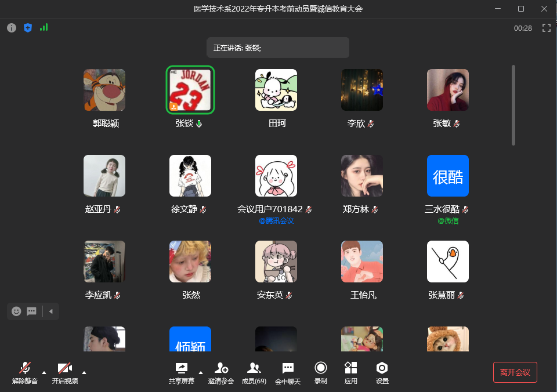This screenshot has width=557, height=392.
Task: Click the blue security shield icon
Action: coord(28,28)
